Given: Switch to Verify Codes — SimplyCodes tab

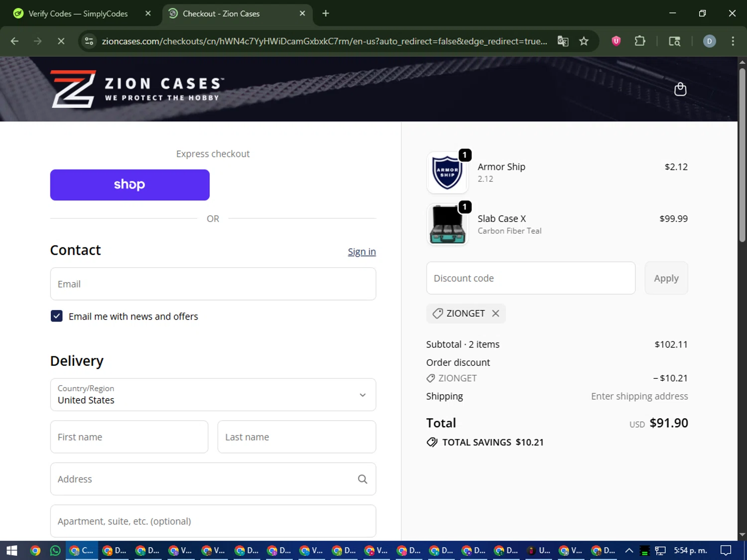Looking at the screenshot, I should coord(78,13).
